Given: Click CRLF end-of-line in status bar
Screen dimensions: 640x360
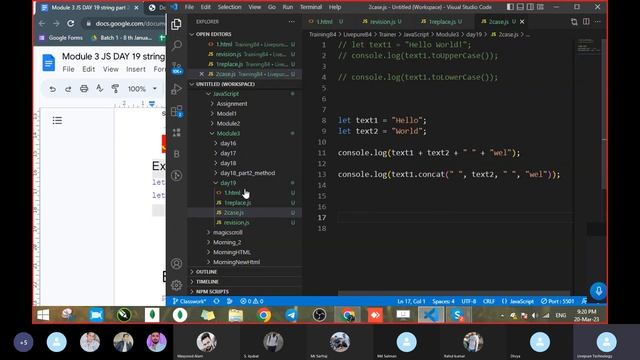Looking at the screenshot, I should 489,301.
